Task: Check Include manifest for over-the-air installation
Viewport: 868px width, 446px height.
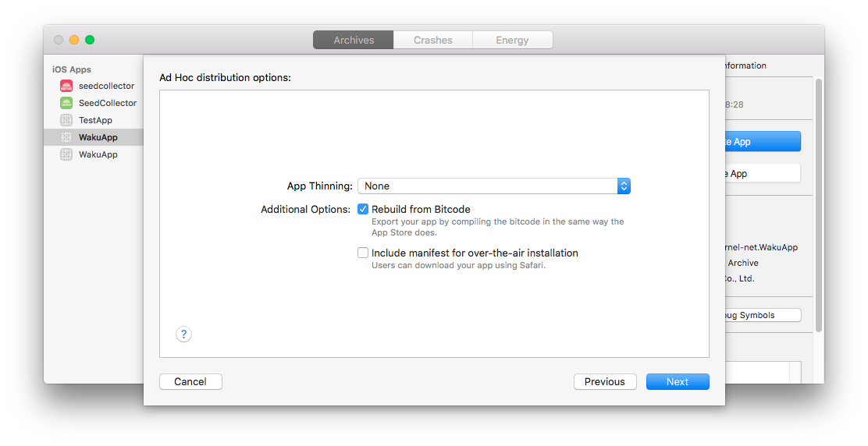Action: click(x=363, y=253)
